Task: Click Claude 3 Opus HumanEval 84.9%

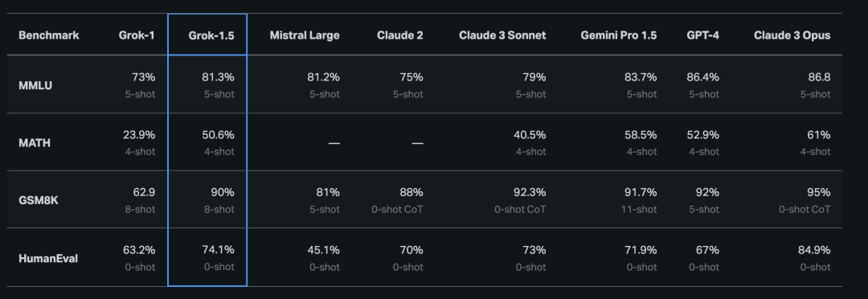Action: pos(814,250)
